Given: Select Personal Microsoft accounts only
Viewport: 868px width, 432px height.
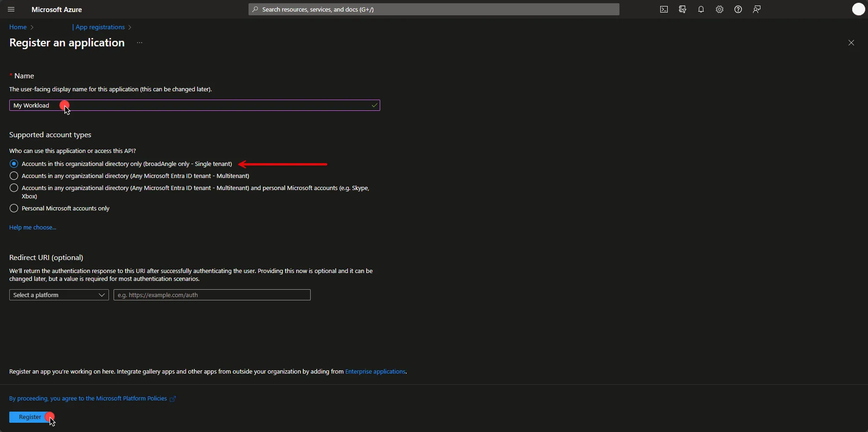Looking at the screenshot, I should pos(14,208).
